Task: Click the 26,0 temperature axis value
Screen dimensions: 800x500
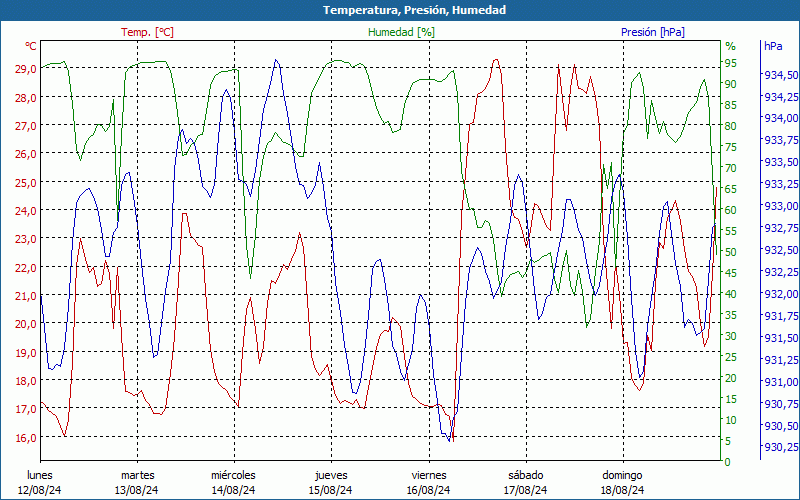Action: [x=26, y=154]
